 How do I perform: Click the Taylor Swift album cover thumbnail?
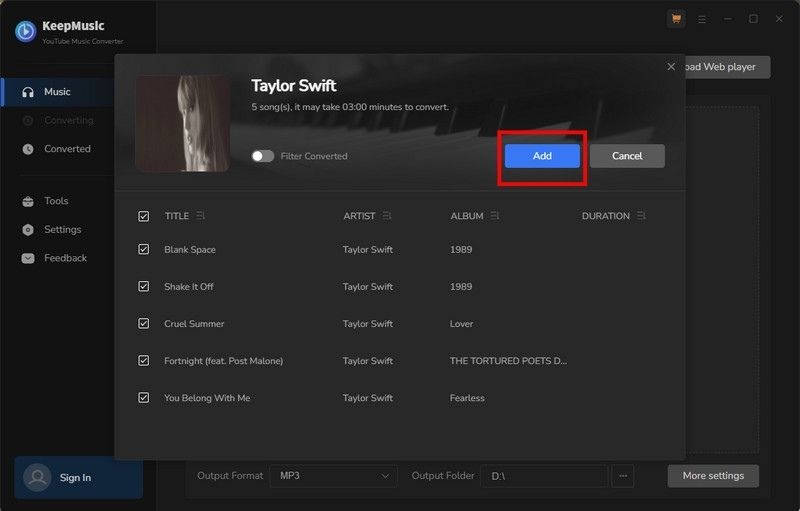click(183, 123)
